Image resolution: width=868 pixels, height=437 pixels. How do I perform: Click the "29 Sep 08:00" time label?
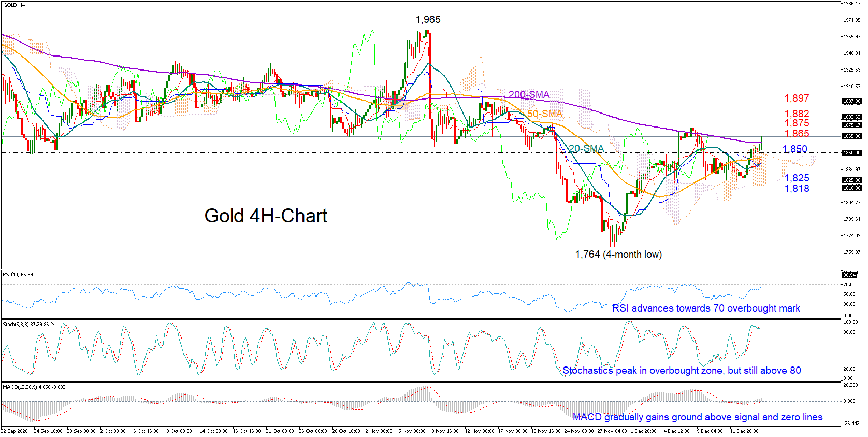pos(81,431)
